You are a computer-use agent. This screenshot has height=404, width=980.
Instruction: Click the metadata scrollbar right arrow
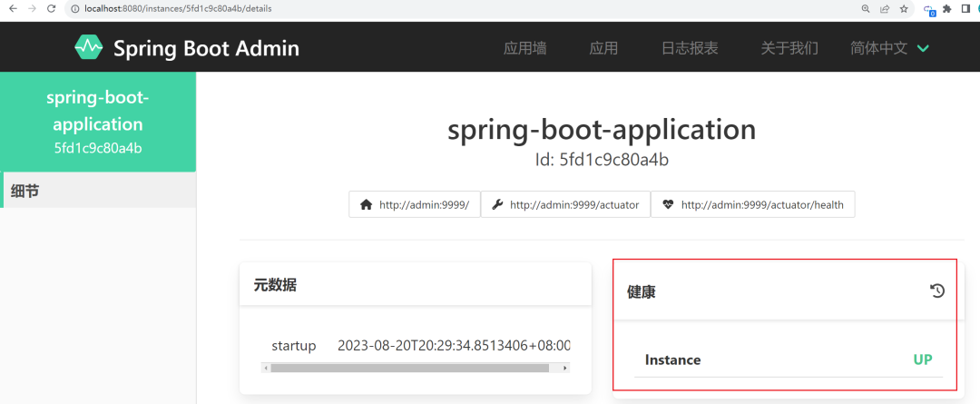(565, 369)
